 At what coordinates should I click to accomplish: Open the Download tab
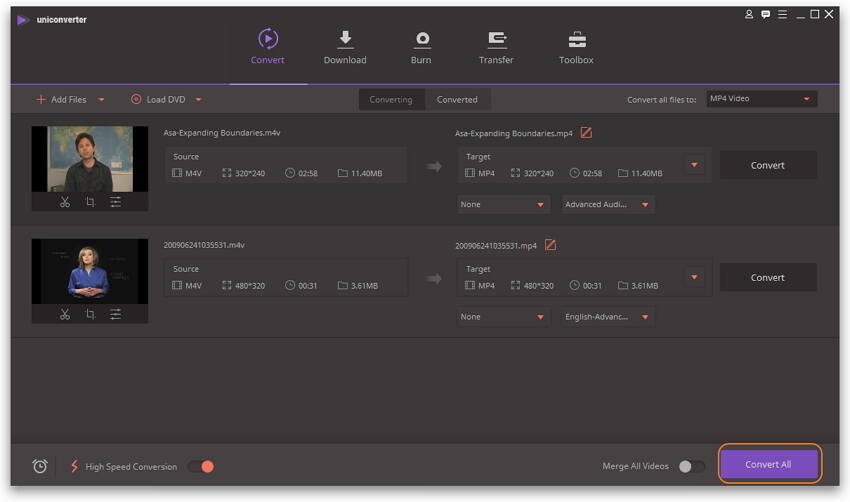[x=345, y=47]
